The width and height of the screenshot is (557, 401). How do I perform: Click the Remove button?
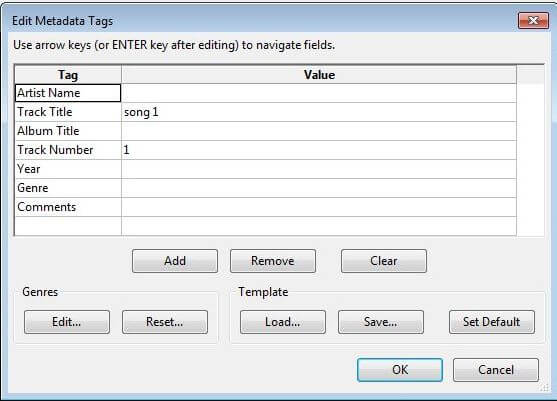coord(273,261)
